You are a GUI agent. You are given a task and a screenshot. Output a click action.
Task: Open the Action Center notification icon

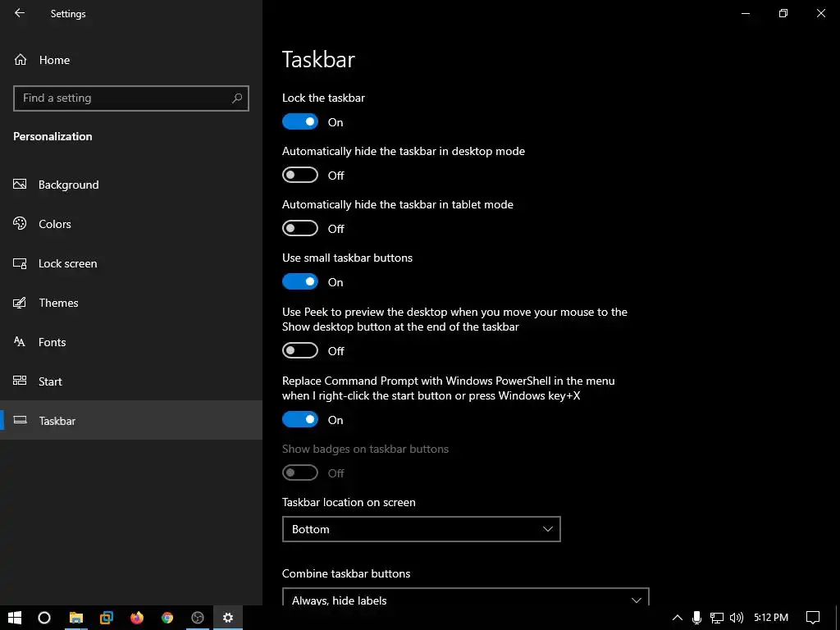pyautogui.click(x=813, y=618)
